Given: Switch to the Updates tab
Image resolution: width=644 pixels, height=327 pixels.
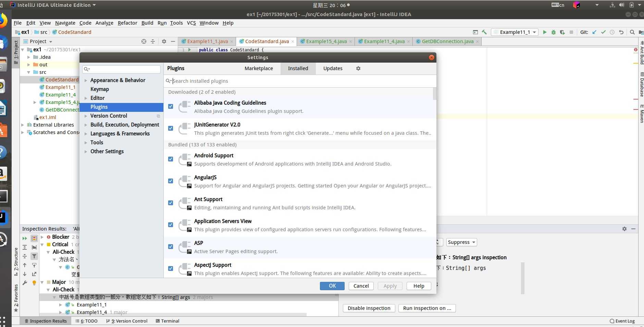Looking at the screenshot, I should [333, 68].
